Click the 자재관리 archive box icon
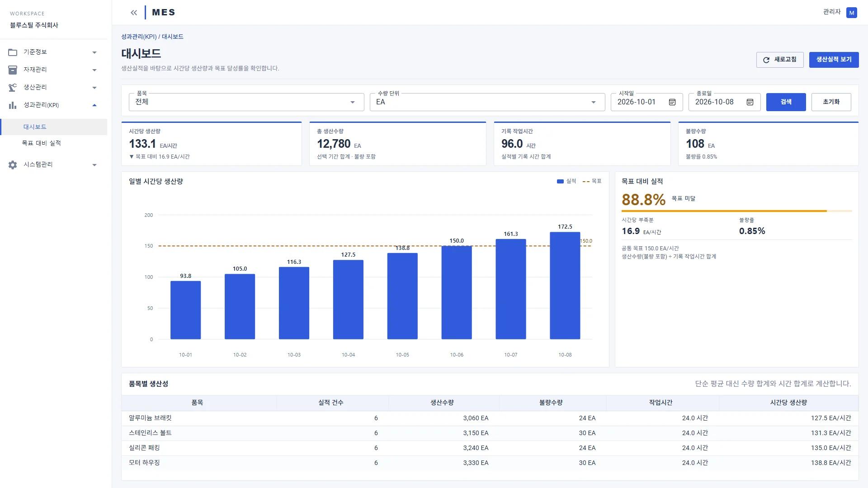The height and width of the screenshot is (488, 868). (13, 70)
